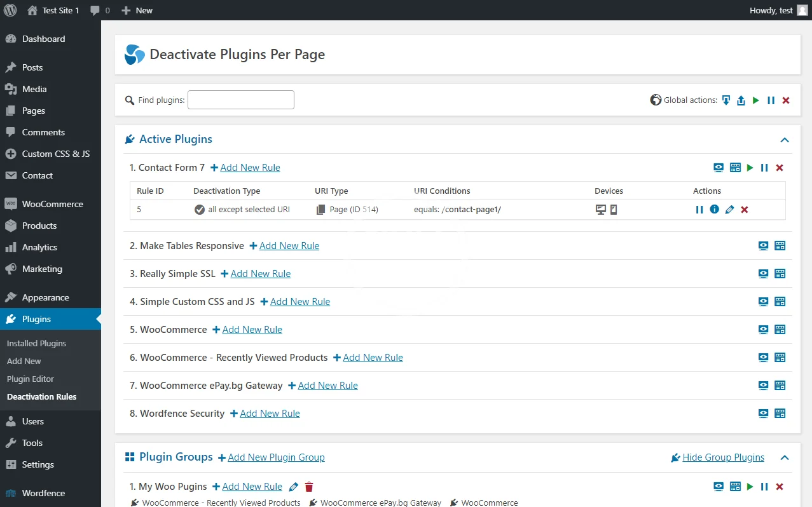The width and height of the screenshot is (812, 507).
Task: Toggle rules view for Wordfence Security
Action: 780,414
